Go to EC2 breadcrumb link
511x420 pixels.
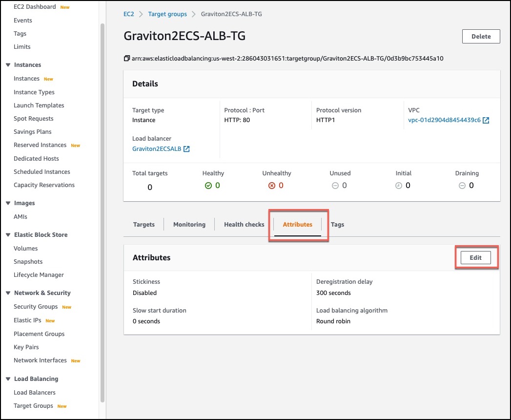129,14
